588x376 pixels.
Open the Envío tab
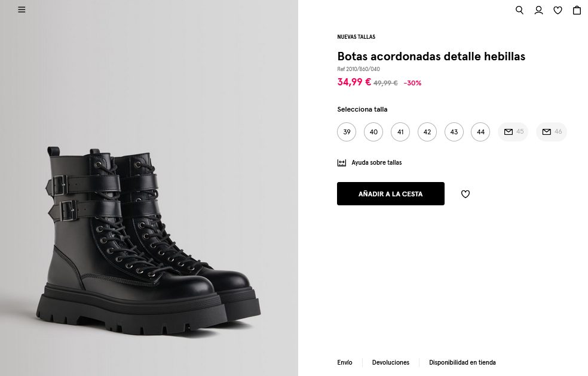[345, 362]
